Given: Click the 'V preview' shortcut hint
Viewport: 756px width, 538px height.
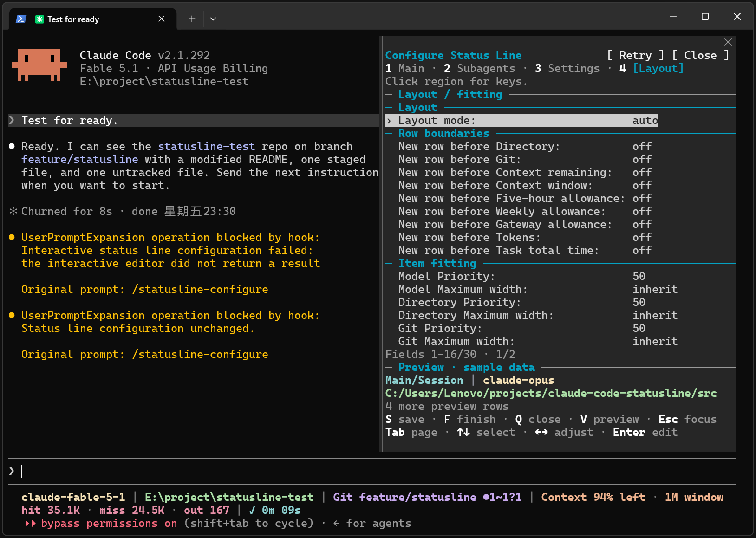Looking at the screenshot, I should point(610,419).
